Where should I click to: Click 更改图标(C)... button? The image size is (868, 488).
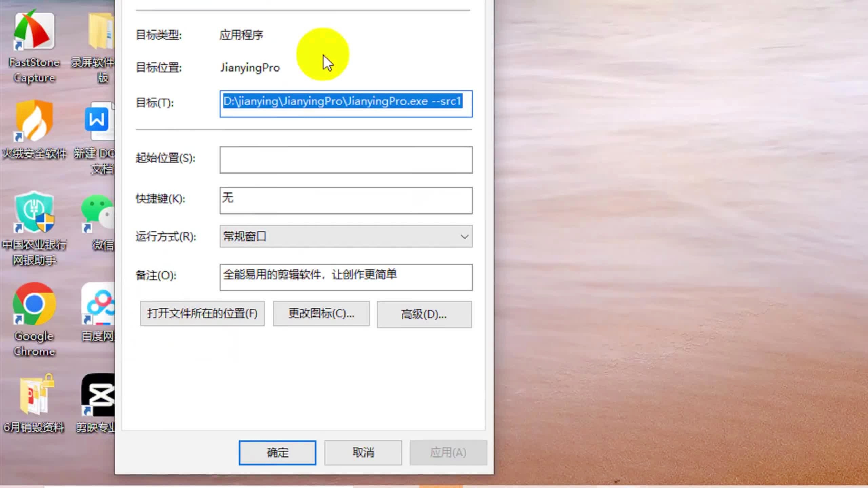(321, 313)
